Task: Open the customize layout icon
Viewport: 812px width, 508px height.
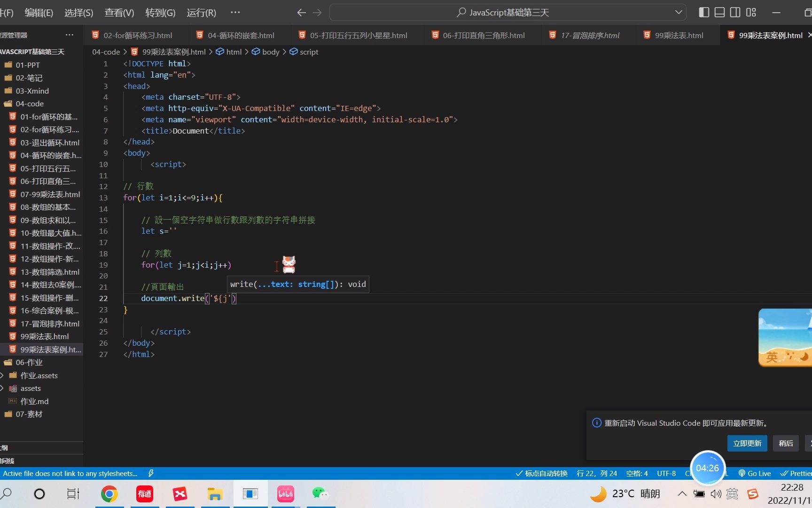Action: pos(751,13)
